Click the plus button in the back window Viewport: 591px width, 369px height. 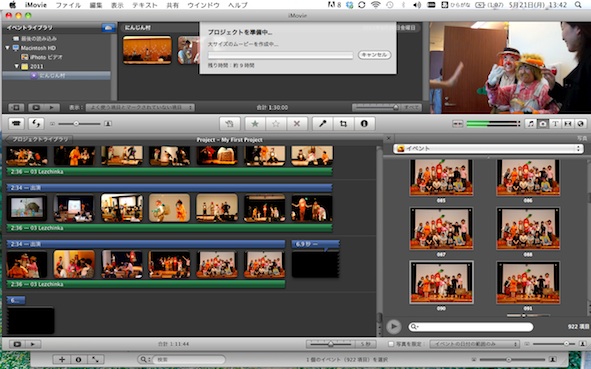[x=62, y=360]
